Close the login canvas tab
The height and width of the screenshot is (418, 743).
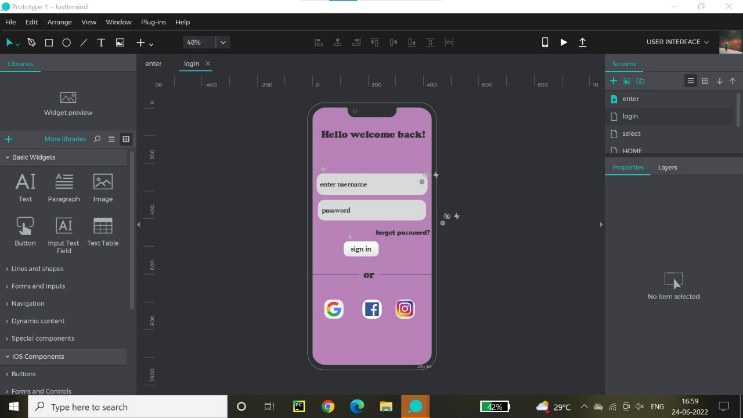pos(208,64)
